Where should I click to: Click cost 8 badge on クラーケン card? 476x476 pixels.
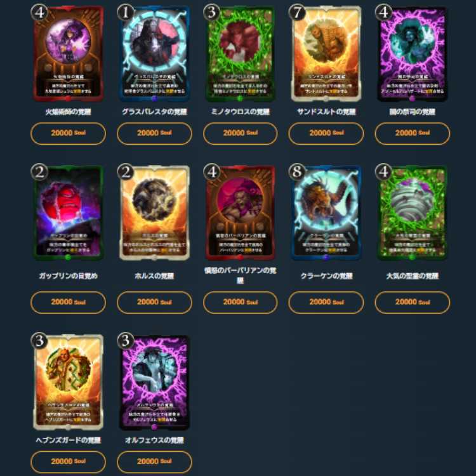point(297,171)
